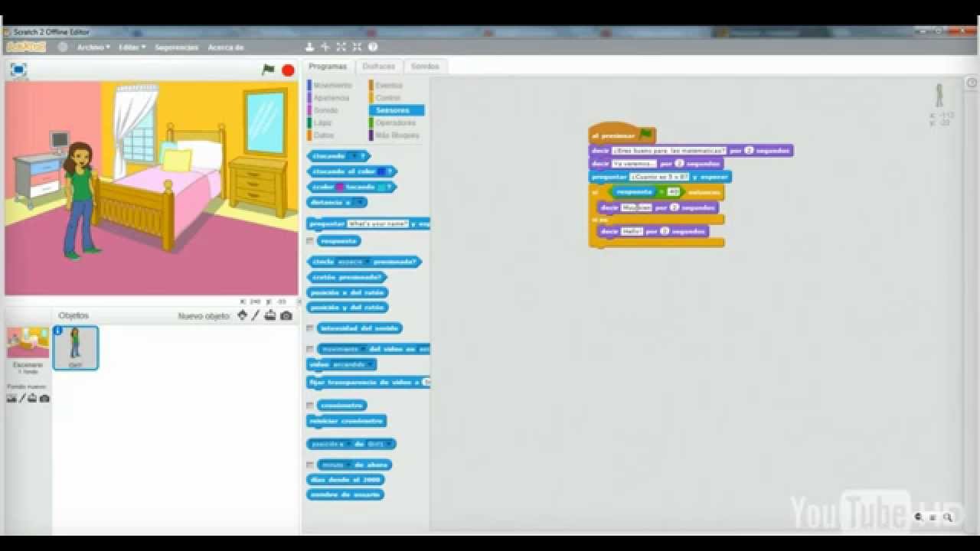The image size is (980, 551).
Task: Toggle the 'cronómetro' checkbox
Action: point(310,405)
